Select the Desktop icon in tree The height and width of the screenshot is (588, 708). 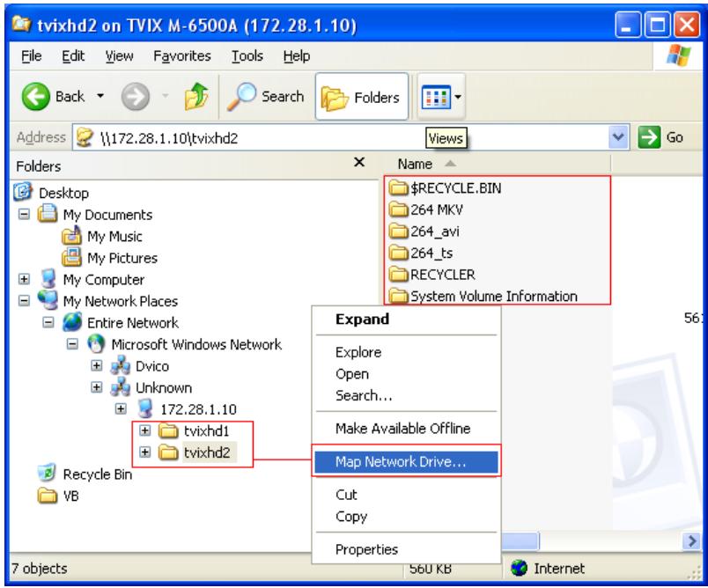coord(23,192)
